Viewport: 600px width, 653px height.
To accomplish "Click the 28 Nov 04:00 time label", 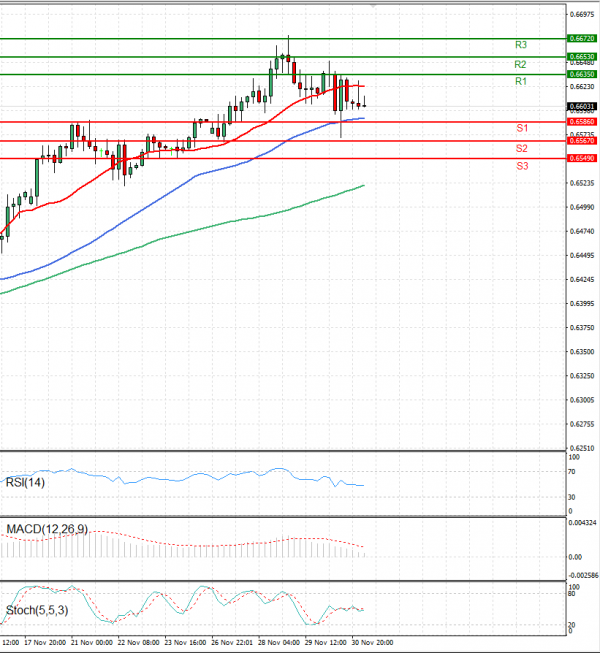I will point(279,643).
